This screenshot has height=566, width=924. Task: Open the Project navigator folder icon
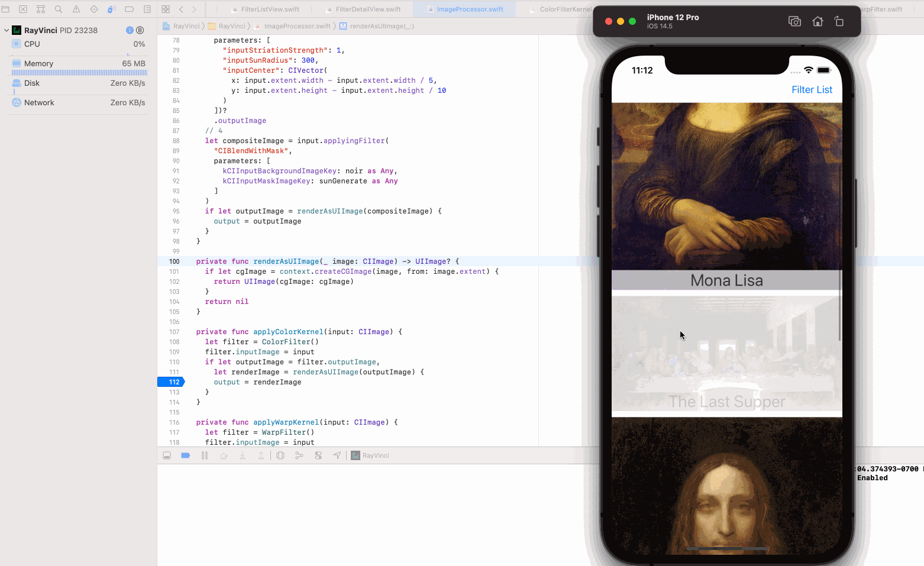(x=5, y=9)
